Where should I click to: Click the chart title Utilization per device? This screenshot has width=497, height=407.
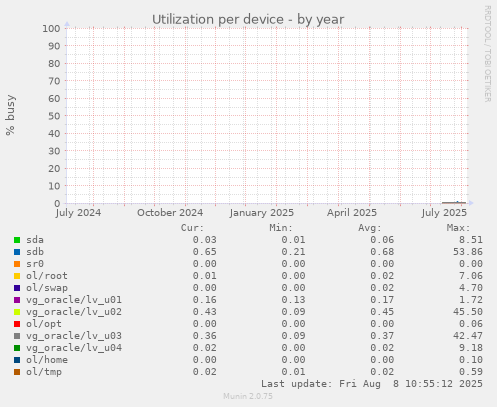click(x=248, y=19)
